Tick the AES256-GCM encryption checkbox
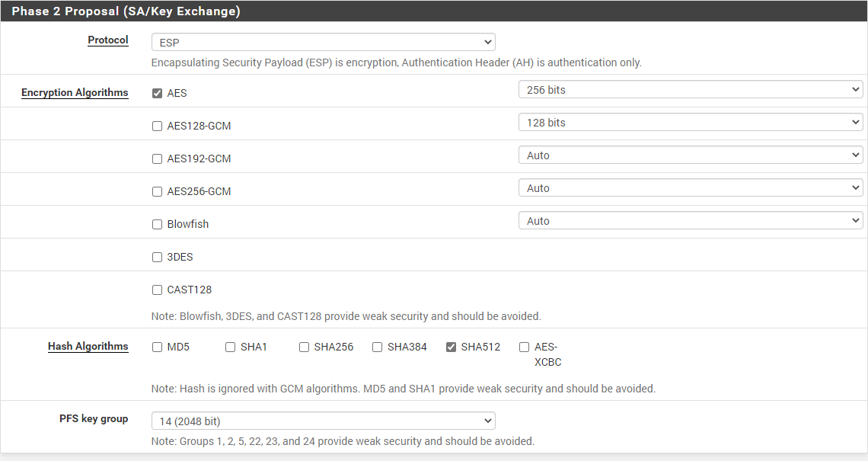Screen dimensions: 868x461 coord(158,192)
